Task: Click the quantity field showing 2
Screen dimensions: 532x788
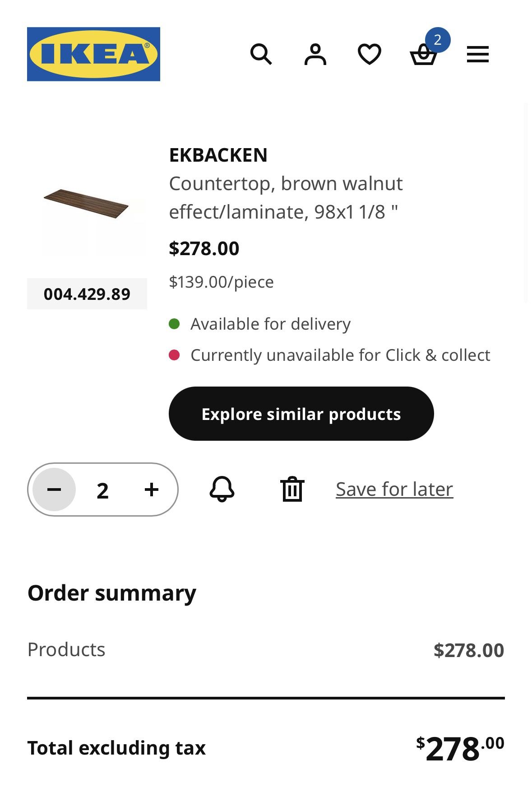Action: 103,490
